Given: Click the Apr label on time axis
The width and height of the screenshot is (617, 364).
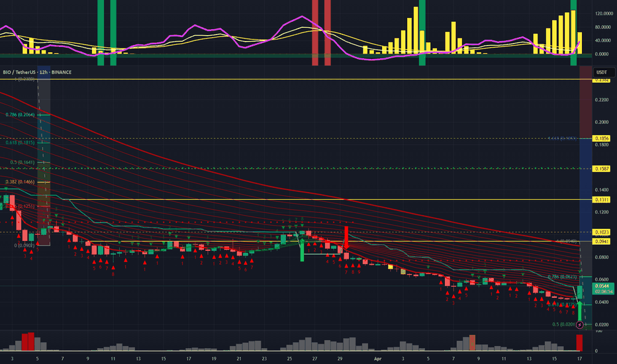Looking at the screenshot, I should click(378, 359).
